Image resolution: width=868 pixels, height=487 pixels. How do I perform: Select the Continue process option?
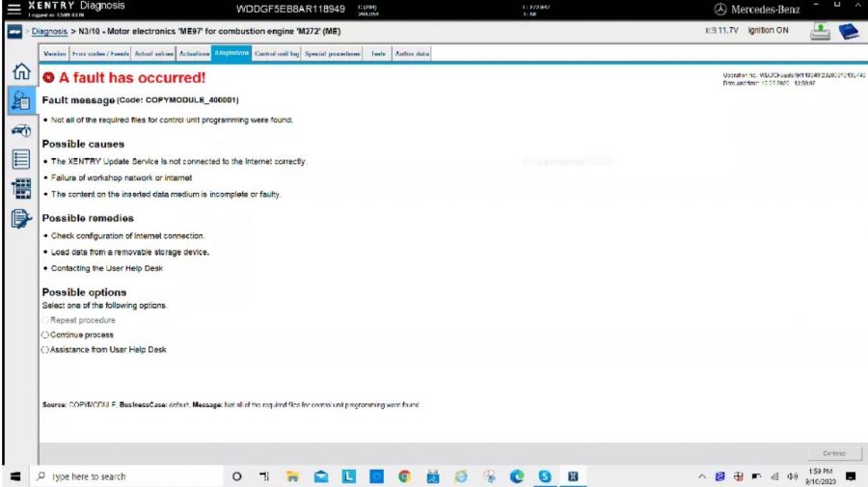click(45, 335)
